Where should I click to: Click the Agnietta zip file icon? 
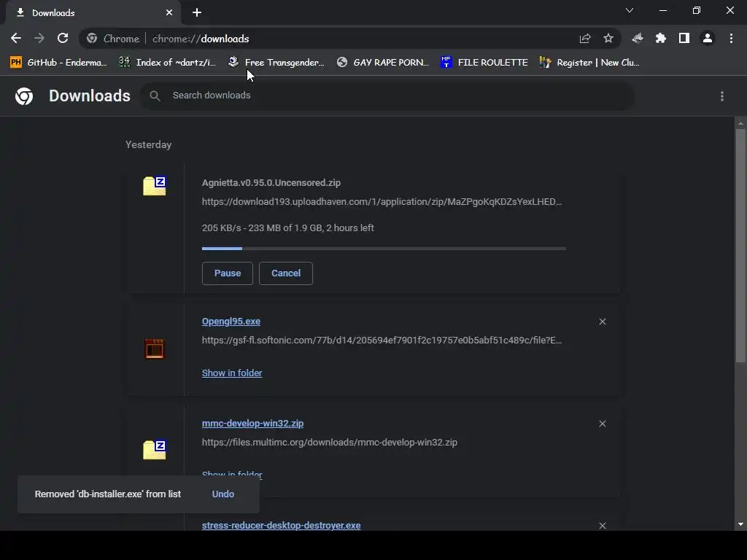click(x=155, y=186)
